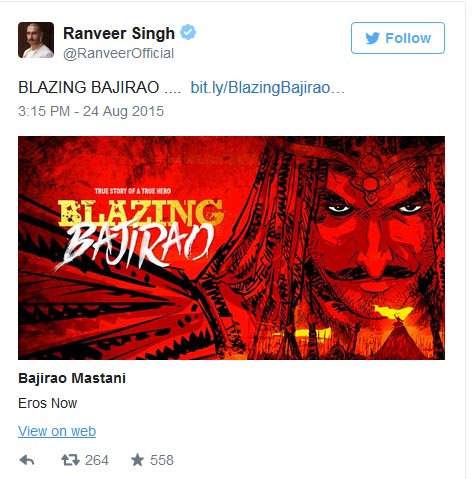Click the @RanveerOfficial handle
Image resolution: width=473 pixels, height=479 pixels.
[x=118, y=53]
